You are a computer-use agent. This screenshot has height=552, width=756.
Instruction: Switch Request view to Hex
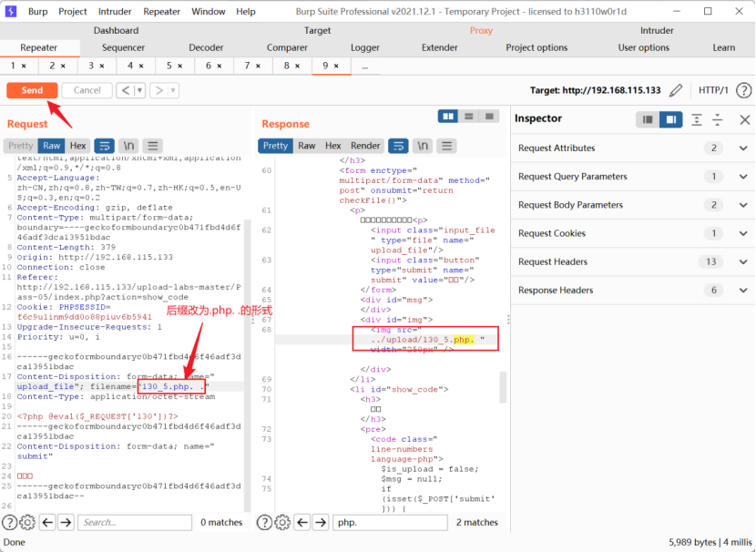coord(77,146)
